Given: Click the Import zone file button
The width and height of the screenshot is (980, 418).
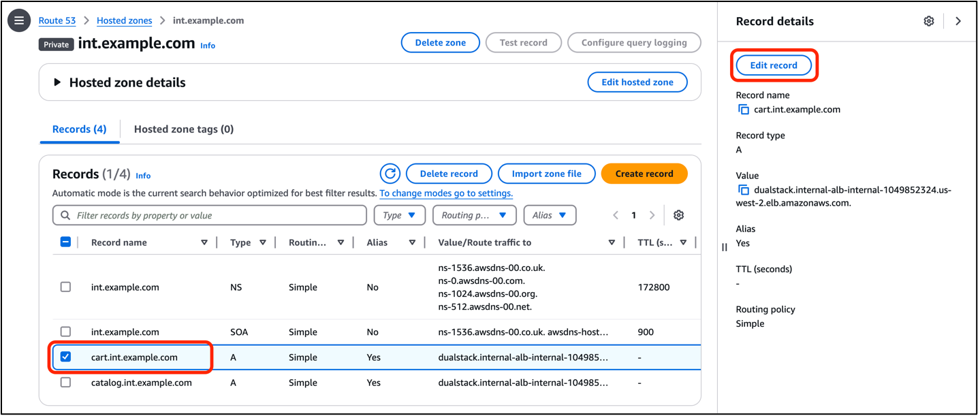Looking at the screenshot, I should pos(547,174).
